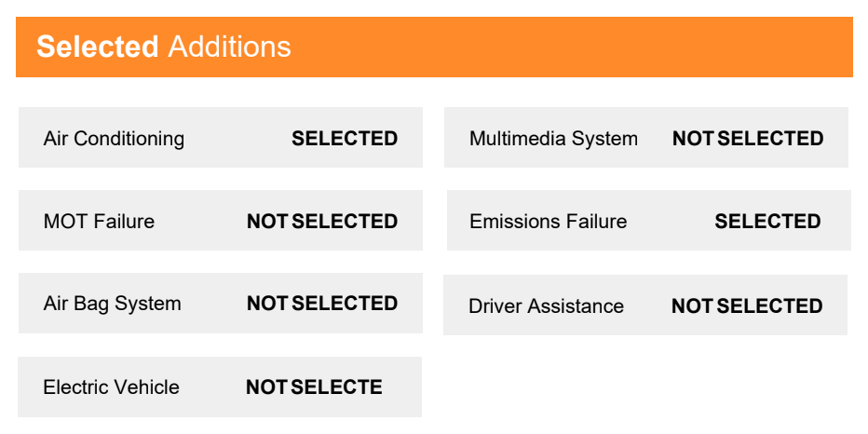Image resolution: width=868 pixels, height=434 pixels.
Task: Toggle the Air Conditioning SELECTED status
Action: (x=345, y=139)
